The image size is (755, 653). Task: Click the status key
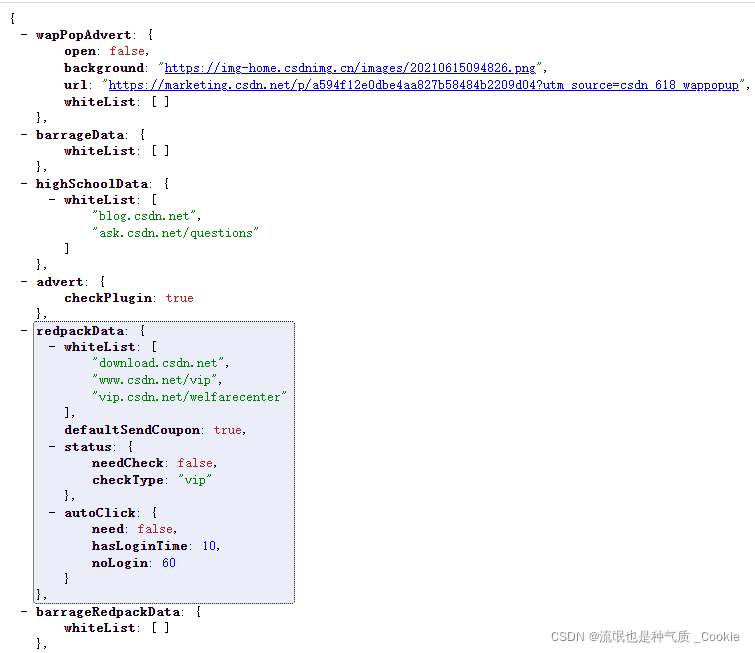tap(87, 447)
